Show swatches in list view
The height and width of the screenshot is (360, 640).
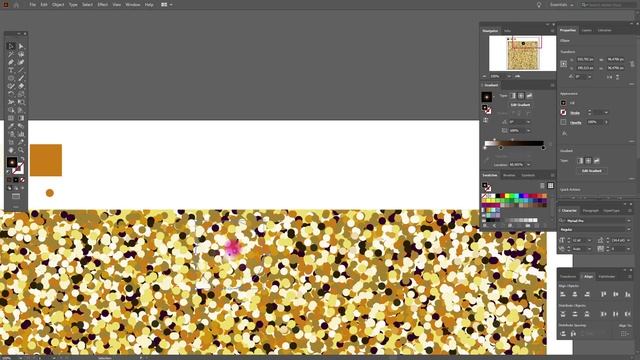[x=542, y=186]
